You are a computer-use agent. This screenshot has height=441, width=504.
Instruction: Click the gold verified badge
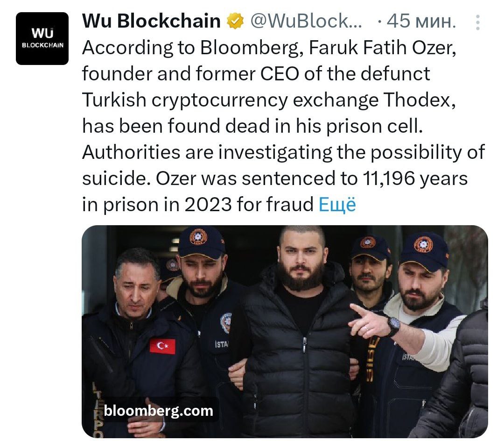pos(235,21)
